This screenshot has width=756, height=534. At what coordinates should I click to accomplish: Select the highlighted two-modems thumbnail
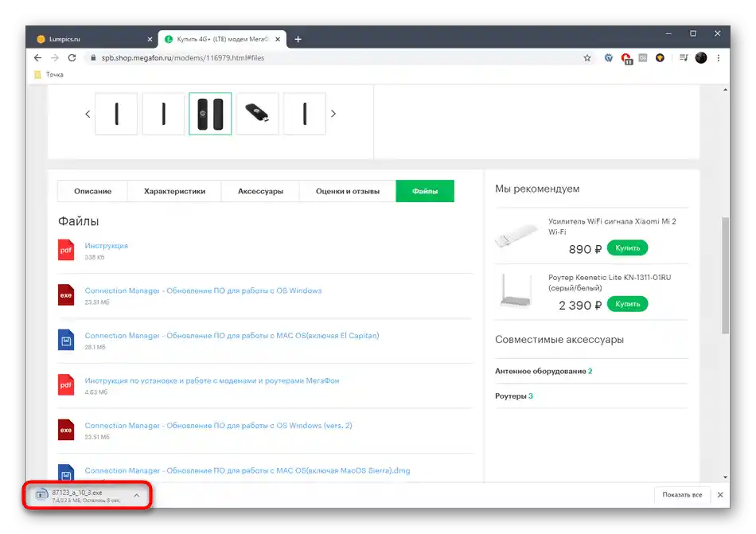pyautogui.click(x=210, y=114)
